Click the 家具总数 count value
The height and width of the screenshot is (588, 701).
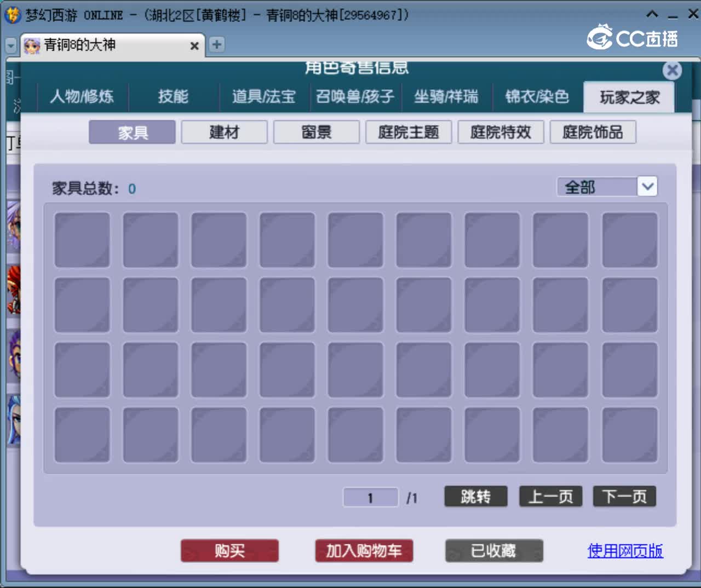(132, 189)
